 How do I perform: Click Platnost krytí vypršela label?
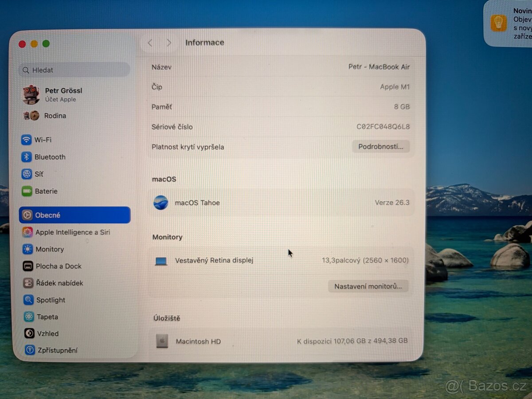[x=188, y=147]
